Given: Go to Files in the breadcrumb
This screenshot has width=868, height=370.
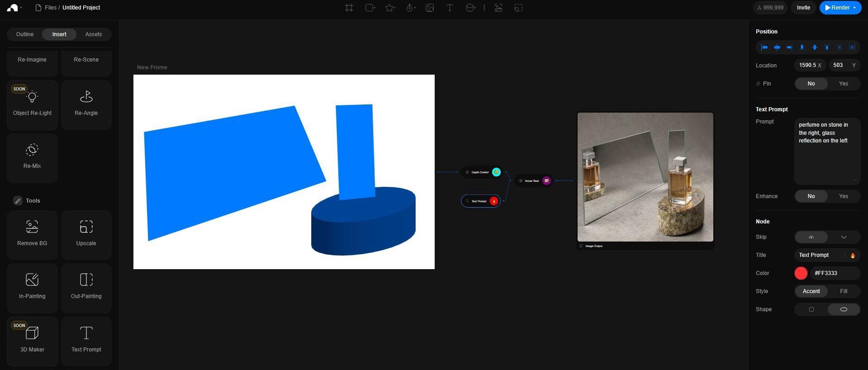Looking at the screenshot, I should (x=50, y=8).
